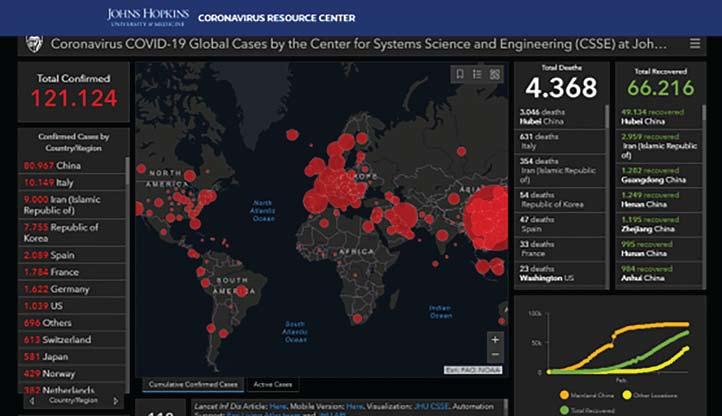
Task: Click the North Atlantic Ocean map label
Action: coord(263,211)
